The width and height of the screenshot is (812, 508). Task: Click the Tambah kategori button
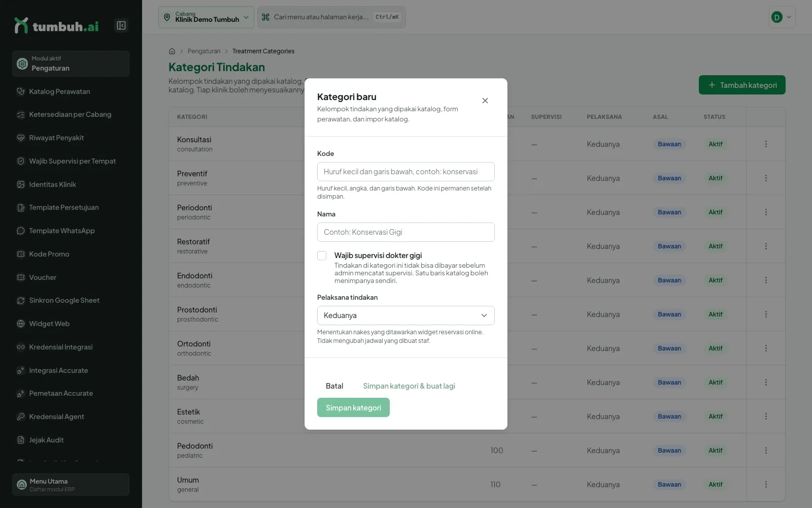(742, 85)
